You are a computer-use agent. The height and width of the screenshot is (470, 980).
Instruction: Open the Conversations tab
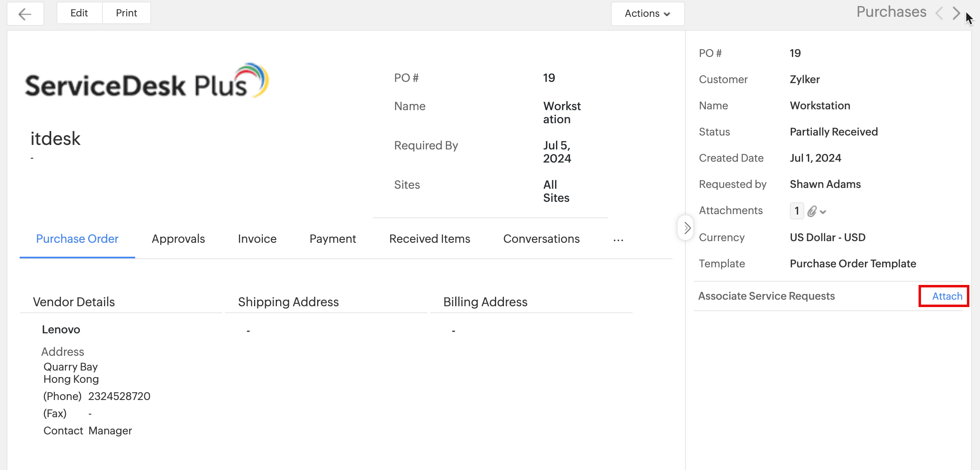click(541, 239)
